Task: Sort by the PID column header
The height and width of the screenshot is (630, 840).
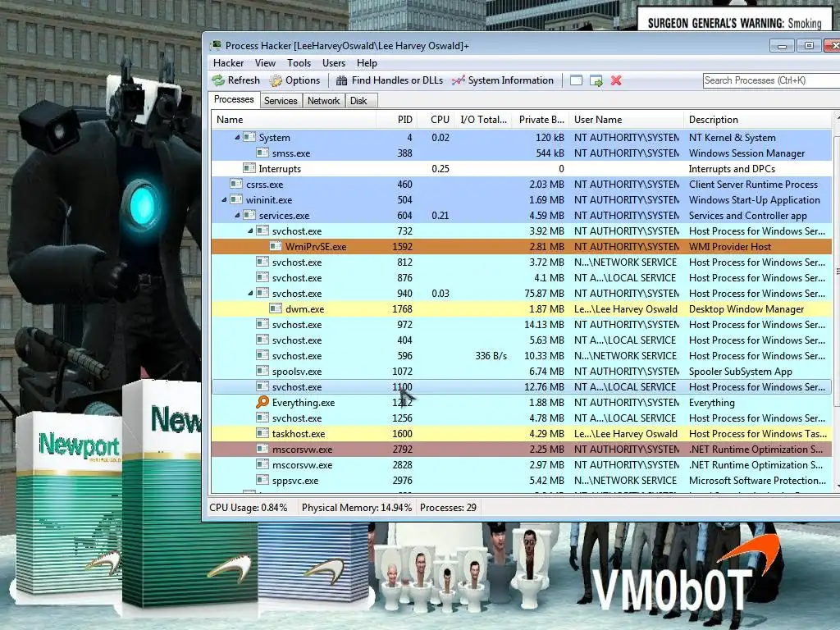Action: tap(396, 120)
